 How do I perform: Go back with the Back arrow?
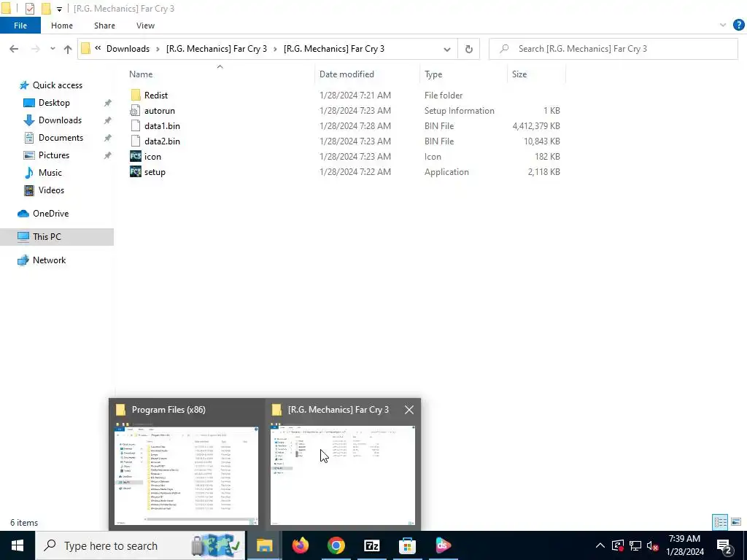coord(15,49)
